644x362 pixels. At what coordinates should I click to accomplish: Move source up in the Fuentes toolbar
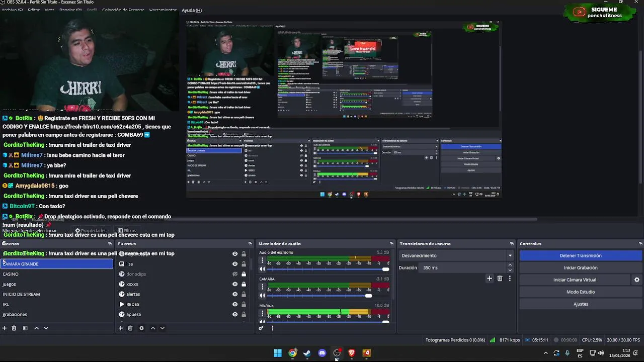point(153,328)
